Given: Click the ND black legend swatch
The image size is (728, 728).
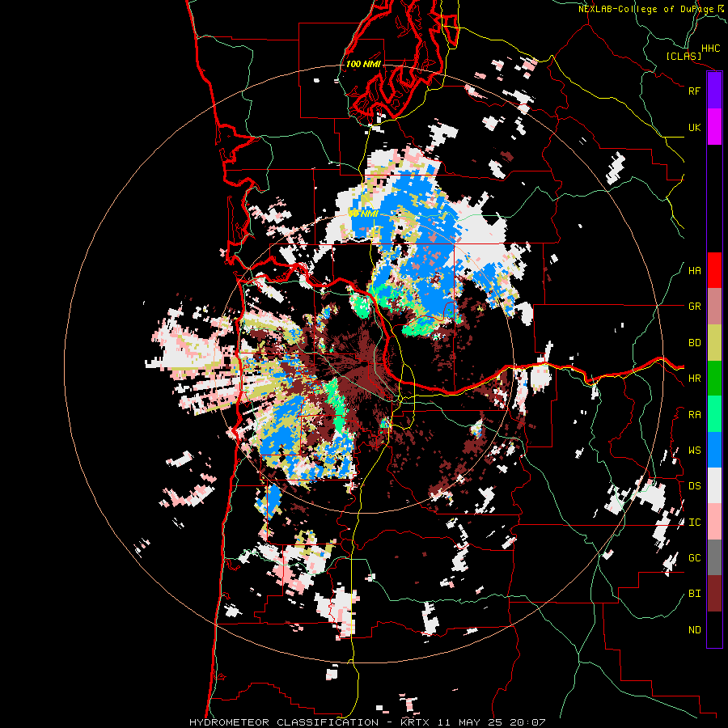Looking at the screenshot, I should pyautogui.click(x=714, y=629).
